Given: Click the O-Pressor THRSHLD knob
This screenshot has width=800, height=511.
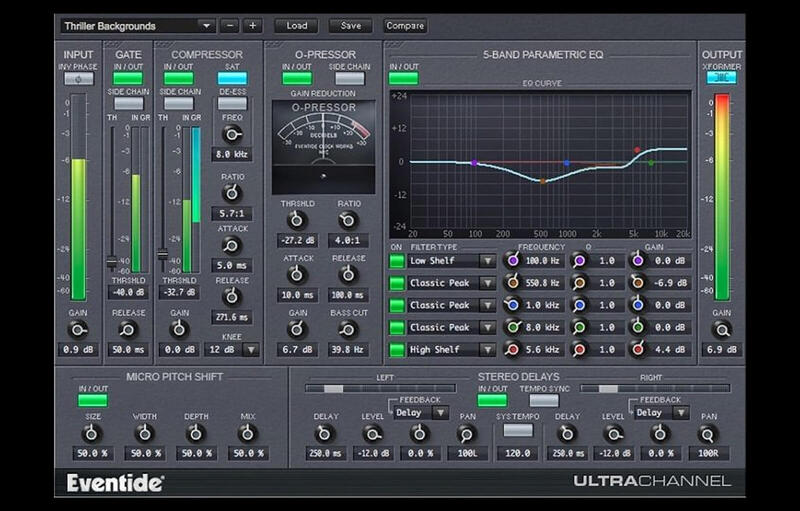Looking at the screenshot, I should pos(297,220).
